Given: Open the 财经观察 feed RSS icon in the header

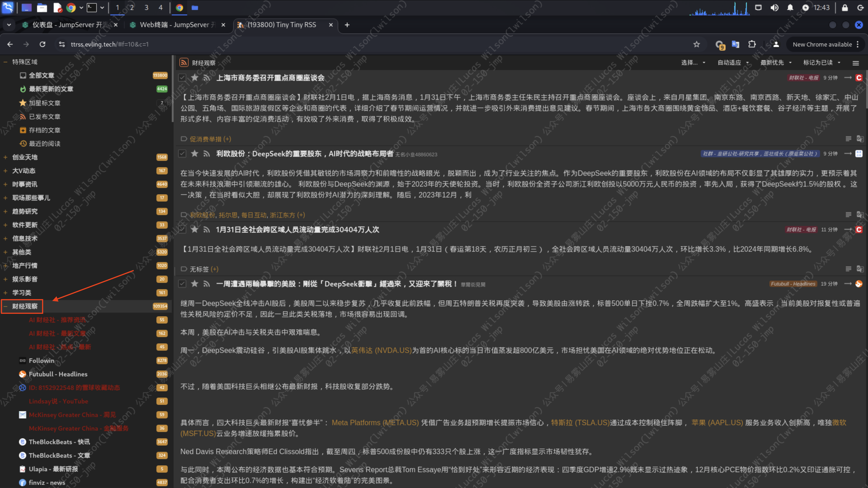Looking at the screenshot, I should [184, 62].
